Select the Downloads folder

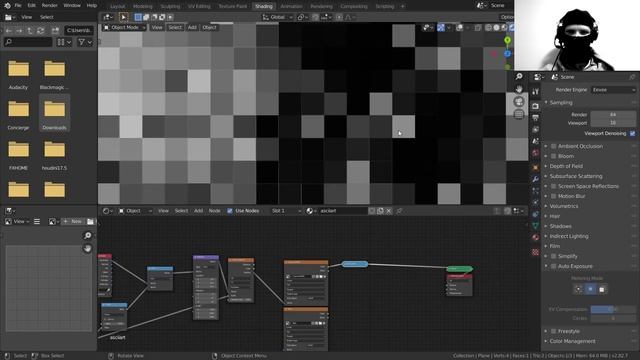tap(54, 114)
